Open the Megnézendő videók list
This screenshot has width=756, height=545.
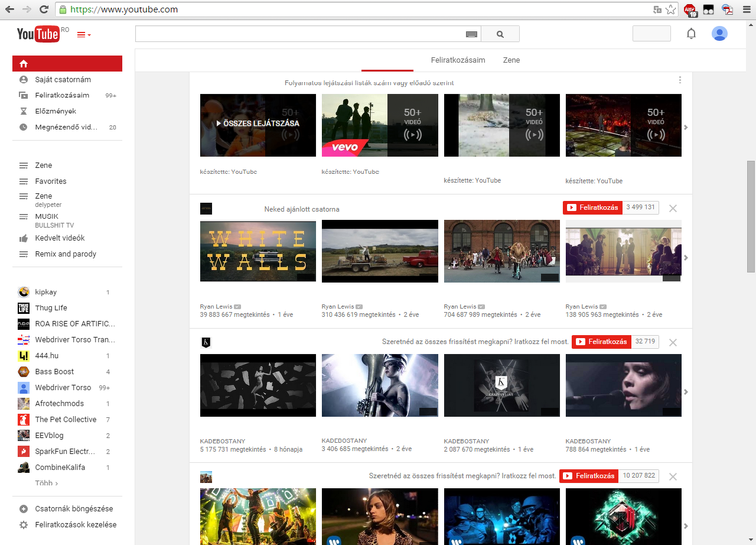(67, 127)
